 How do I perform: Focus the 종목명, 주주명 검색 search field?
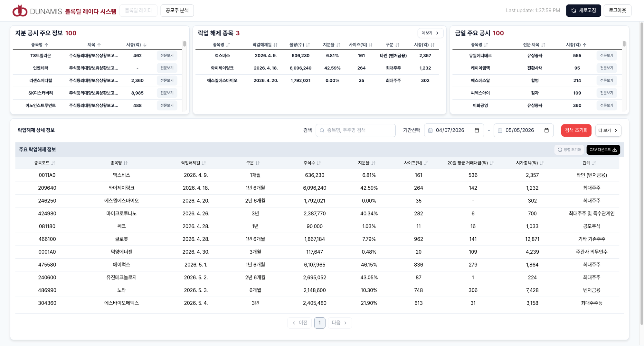(x=355, y=130)
